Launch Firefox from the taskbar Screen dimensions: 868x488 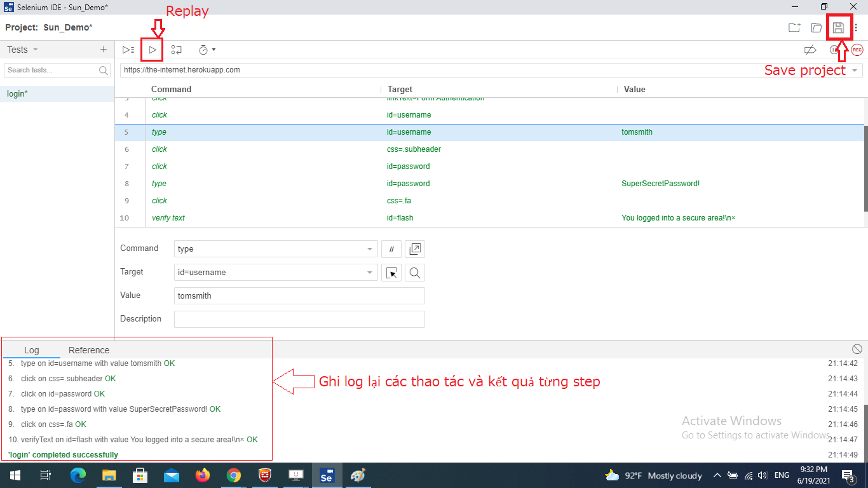coord(203,475)
